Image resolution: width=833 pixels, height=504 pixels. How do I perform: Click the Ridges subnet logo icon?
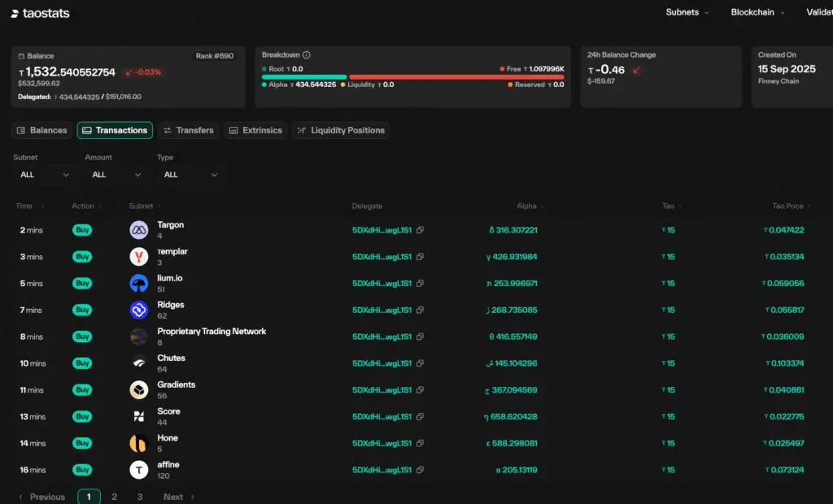pyautogui.click(x=138, y=310)
